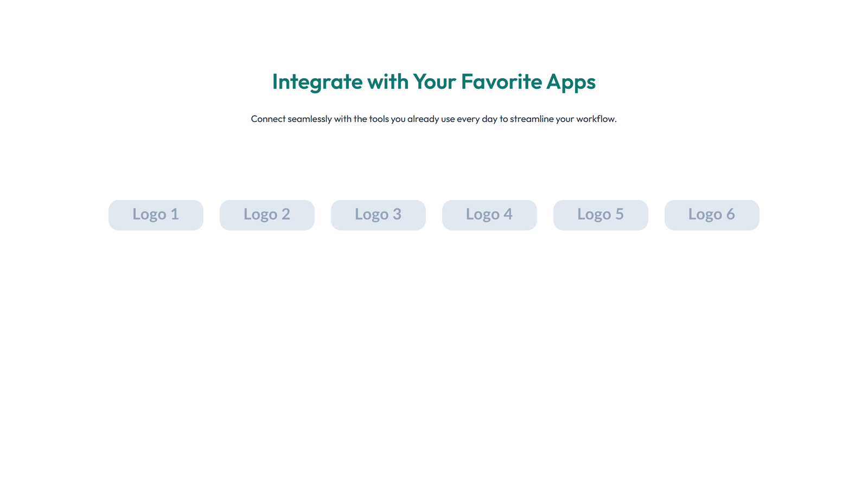Click the rightmost integration logo

point(712,215)
